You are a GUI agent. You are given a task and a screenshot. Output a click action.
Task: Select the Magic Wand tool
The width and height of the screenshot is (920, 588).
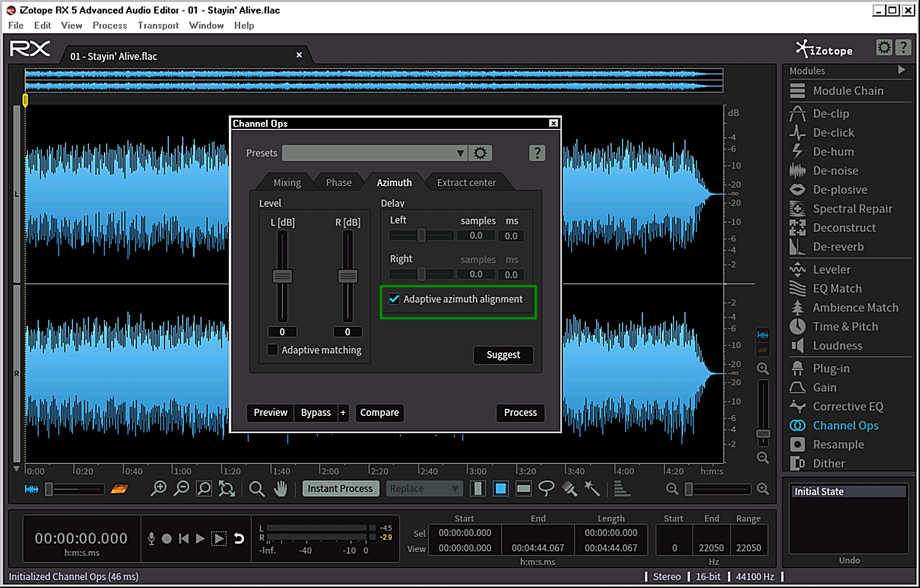[592, 489]
